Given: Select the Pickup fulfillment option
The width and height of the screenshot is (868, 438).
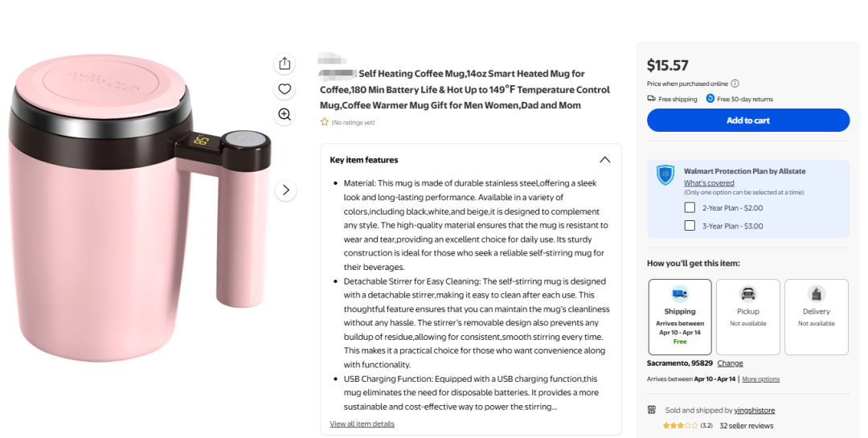Looking at the screenshot, I should pos(748,317).
